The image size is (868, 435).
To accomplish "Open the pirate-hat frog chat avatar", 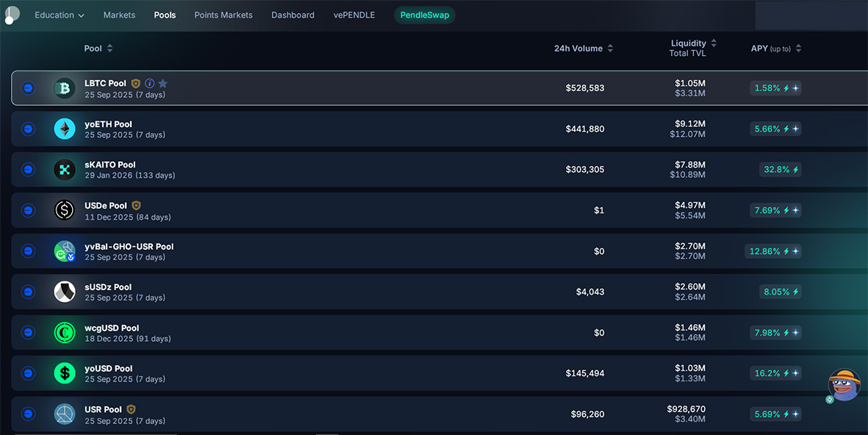I will pos(844,384).
